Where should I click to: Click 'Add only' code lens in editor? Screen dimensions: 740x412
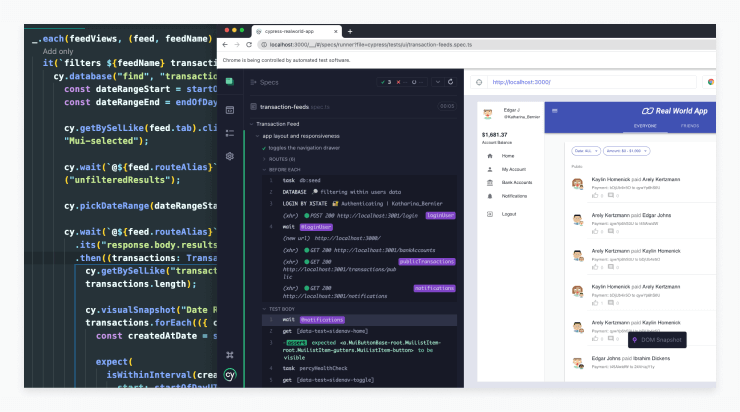pos(58,51)
